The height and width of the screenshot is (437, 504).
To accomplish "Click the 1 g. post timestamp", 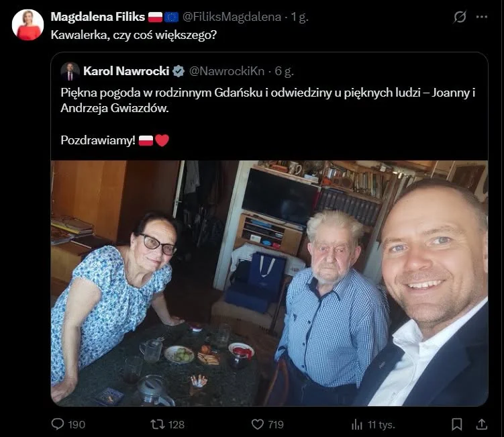I will point(299,17).
